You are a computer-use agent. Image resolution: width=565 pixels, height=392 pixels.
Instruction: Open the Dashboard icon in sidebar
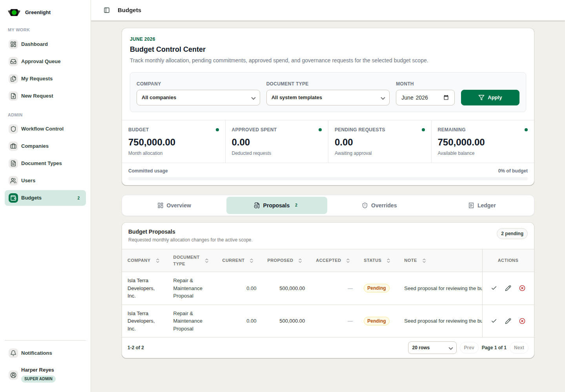13,44
